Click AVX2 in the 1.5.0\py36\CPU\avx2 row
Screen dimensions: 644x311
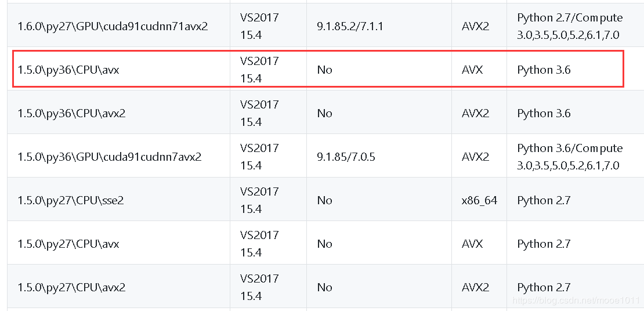[475, 113]
